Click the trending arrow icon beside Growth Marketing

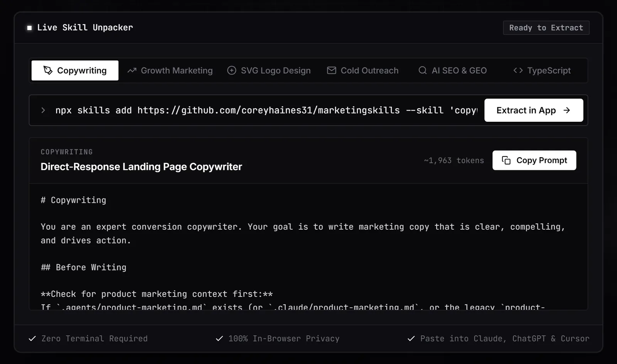pos(132,70)
